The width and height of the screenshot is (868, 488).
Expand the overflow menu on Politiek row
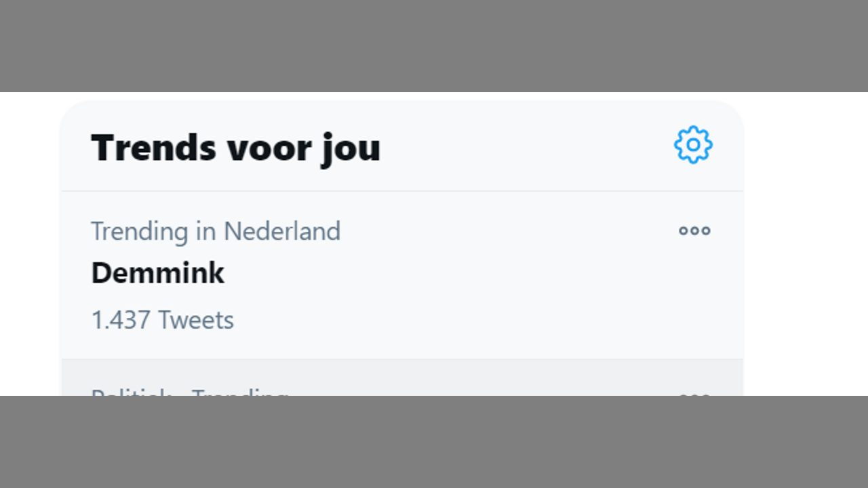[x=694, y=393]
